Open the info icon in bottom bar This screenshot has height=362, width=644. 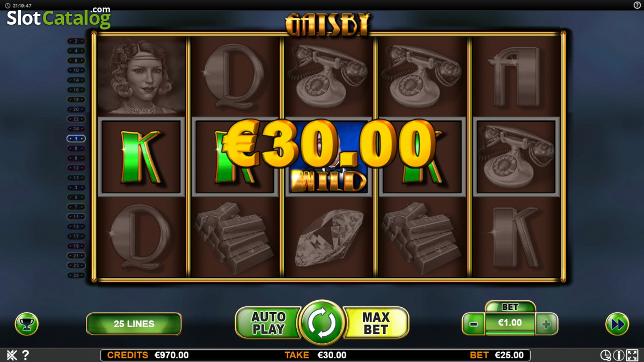[618, 355]
